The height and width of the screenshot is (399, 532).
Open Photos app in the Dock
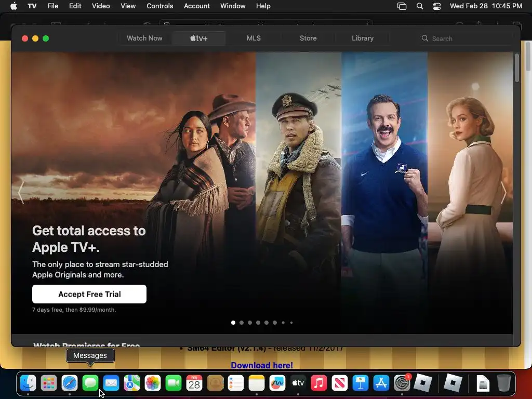153,383
